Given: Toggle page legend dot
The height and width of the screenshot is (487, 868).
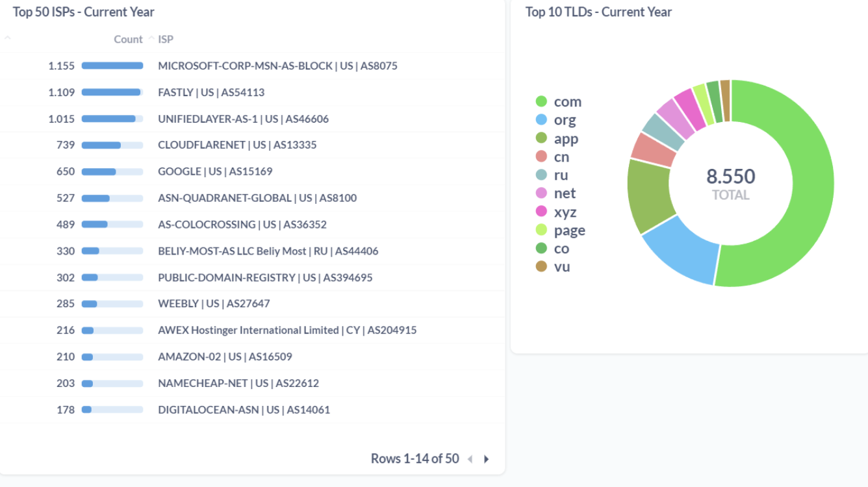Looking at the screenshot, I should (x=541, y=230).
